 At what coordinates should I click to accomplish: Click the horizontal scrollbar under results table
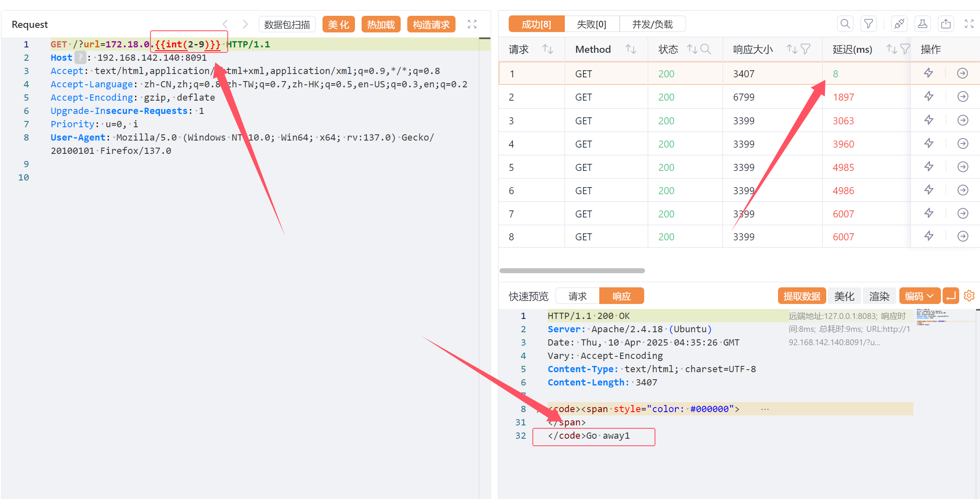coord(572,271)
